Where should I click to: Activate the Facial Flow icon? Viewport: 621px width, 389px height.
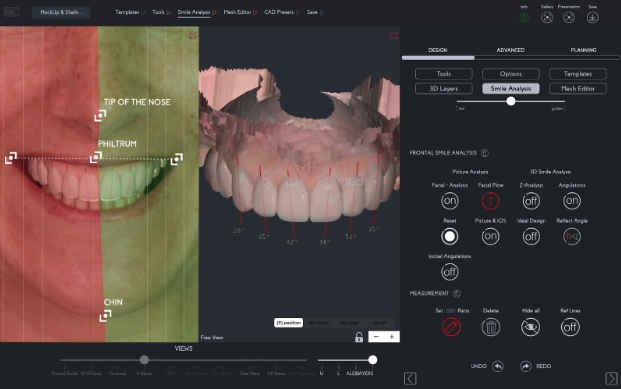(490, 201)
